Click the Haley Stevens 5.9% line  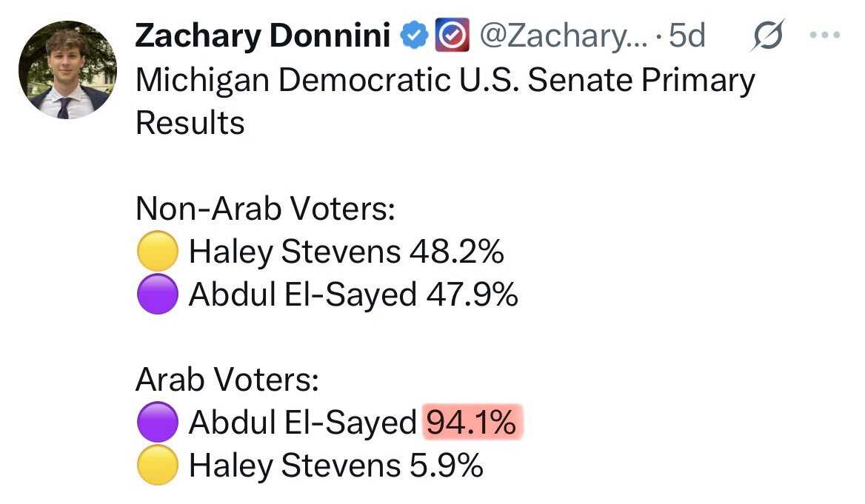[310, 466]
